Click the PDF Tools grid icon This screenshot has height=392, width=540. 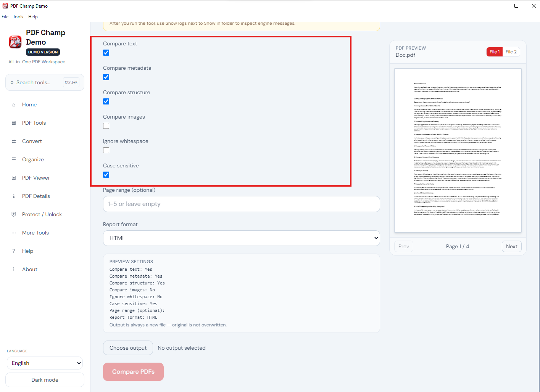[14, 123]
